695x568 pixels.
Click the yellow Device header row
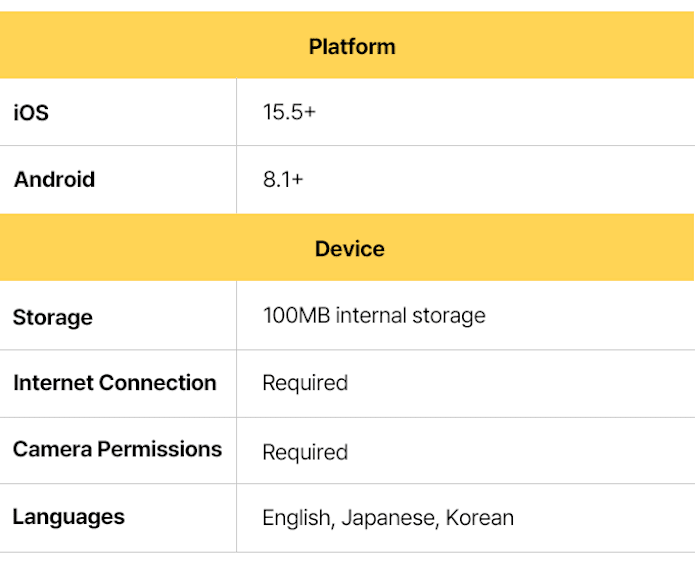tap(349, 248)
